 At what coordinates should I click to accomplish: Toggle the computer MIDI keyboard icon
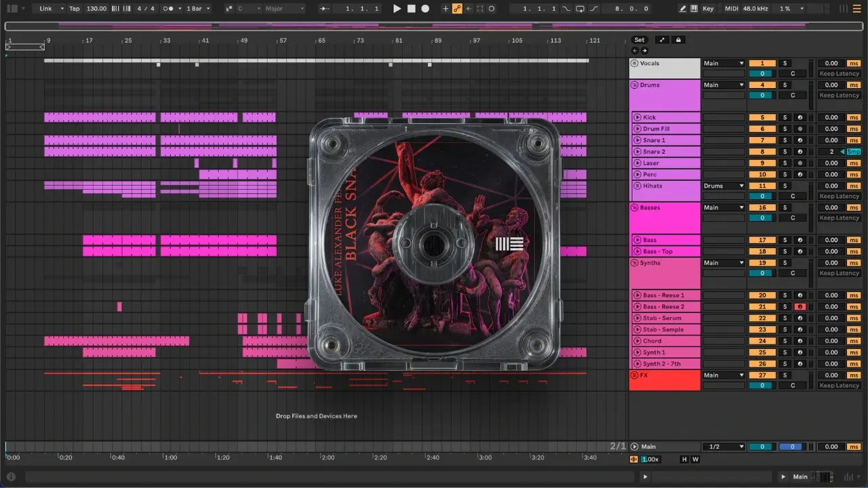click(x=694, y=9)
